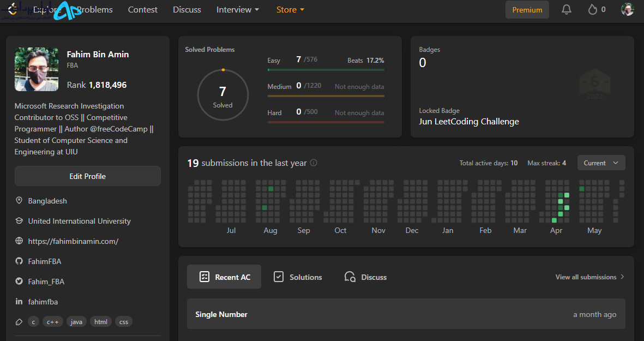644x341 pixels.
Task: Click the Bangladesh location text
Action: (x=47, y=201)
